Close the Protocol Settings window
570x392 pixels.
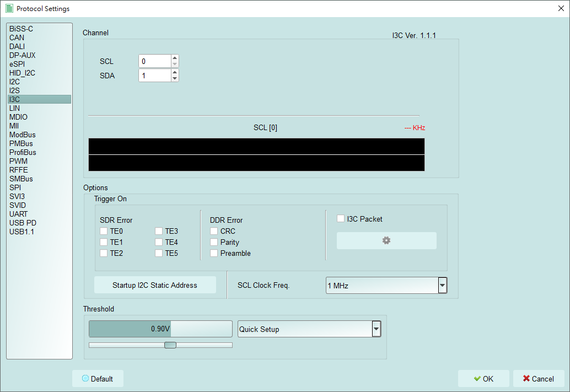click(561, 8)
